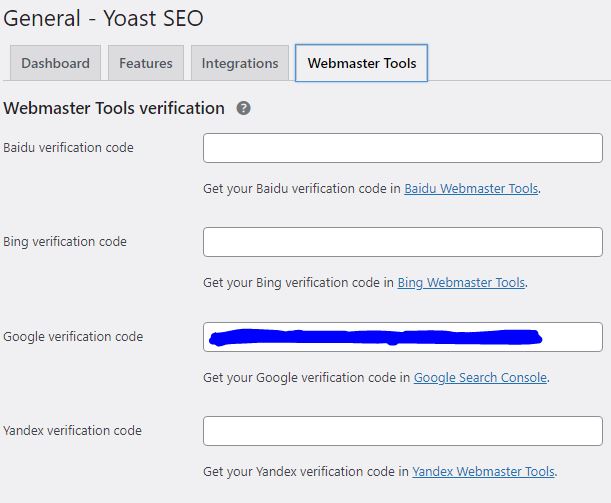Select the Google verification code input
Image resolution: width=611 pixels, height=503 pixels.
coord(402,337)
